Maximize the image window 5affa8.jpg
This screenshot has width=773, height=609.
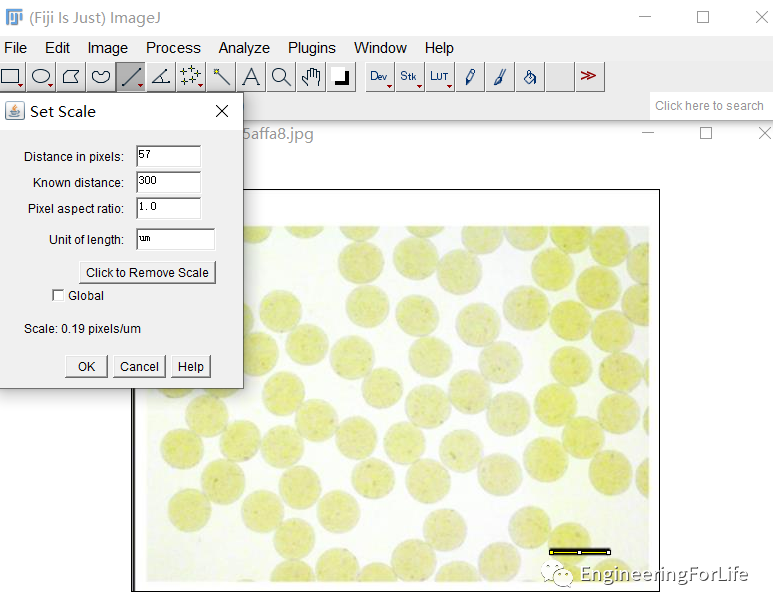coord(706,133)
